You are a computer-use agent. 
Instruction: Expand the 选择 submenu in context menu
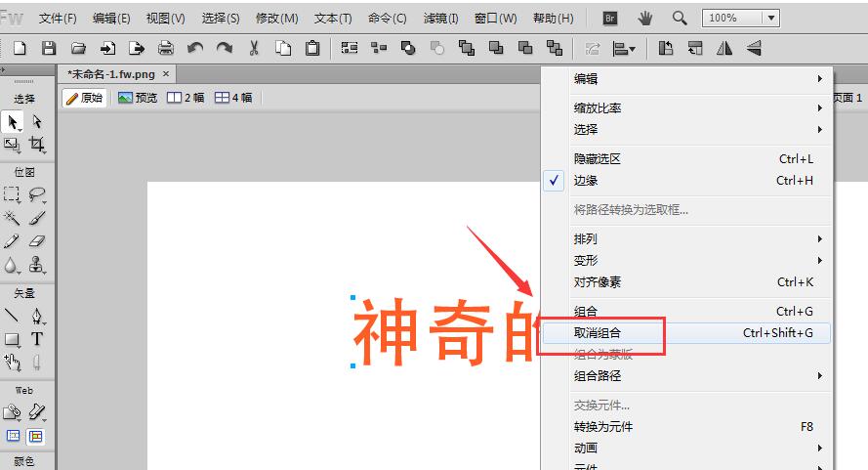(x=685, y=130)
